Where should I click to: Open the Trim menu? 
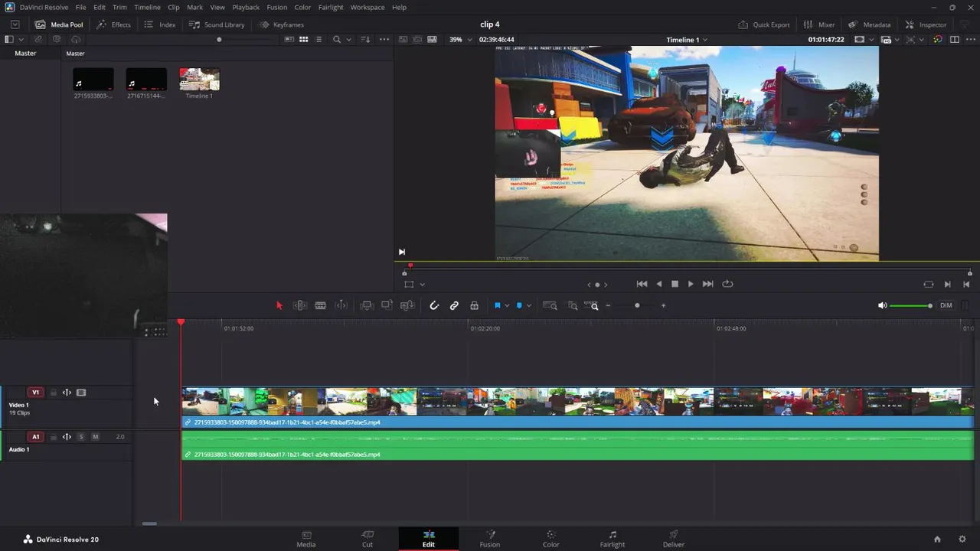pos(119,7)
